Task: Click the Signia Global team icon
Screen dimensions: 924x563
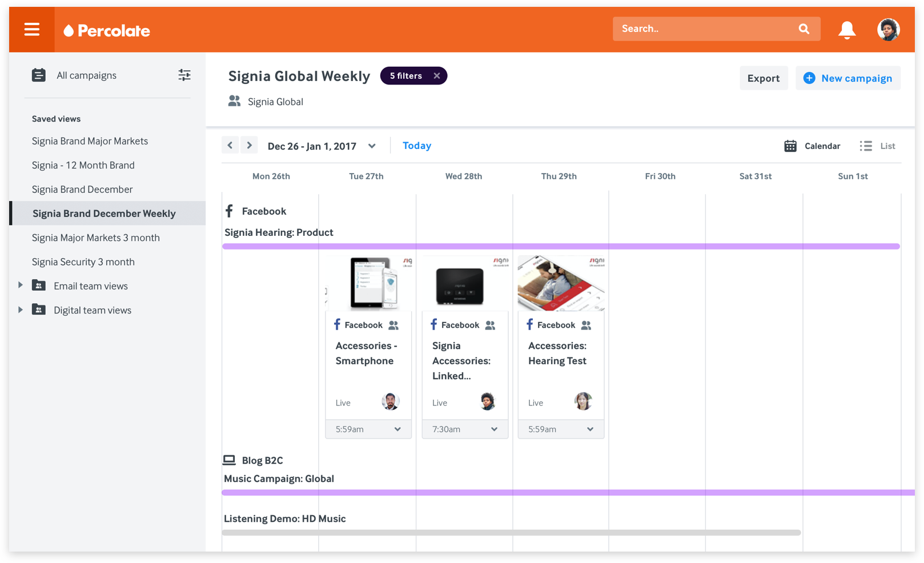Action: point(234,101)
